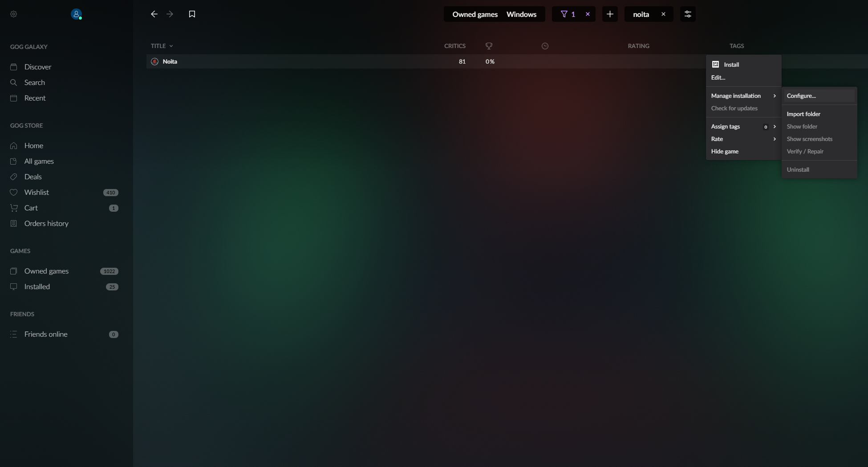Screen dimensions: 868x467
Task: Select Hide game from context menu
Action: (x=724, y=151)
